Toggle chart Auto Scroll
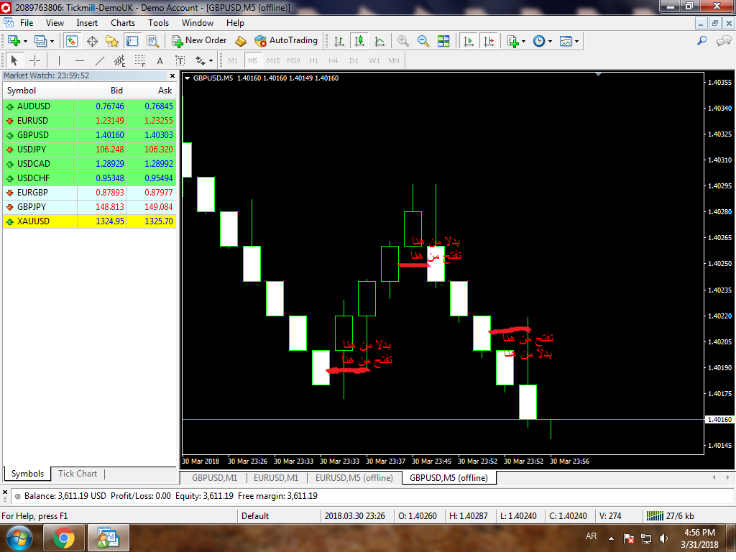 tap(469, 41)
